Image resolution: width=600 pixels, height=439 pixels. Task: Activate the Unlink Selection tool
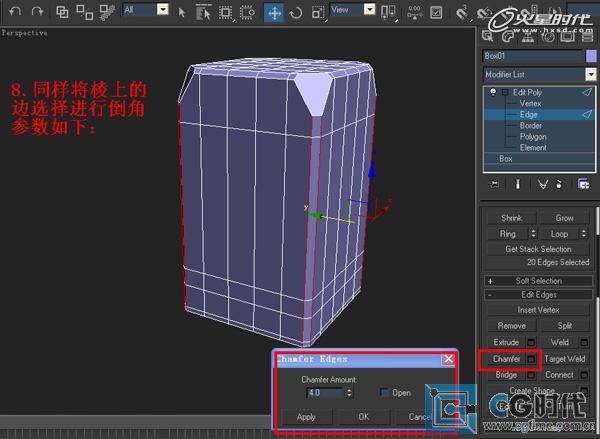coord(85,12)
